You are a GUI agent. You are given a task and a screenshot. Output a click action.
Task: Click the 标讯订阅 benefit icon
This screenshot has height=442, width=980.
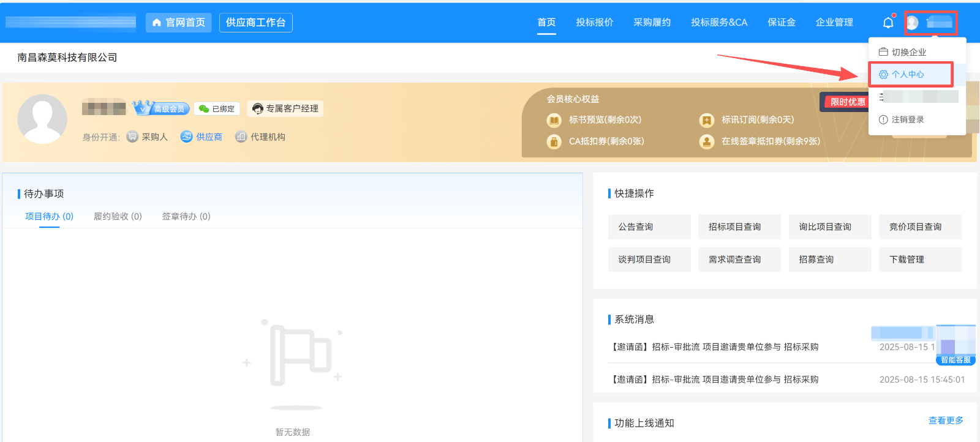pyautogui.click(x=707, y=120)
